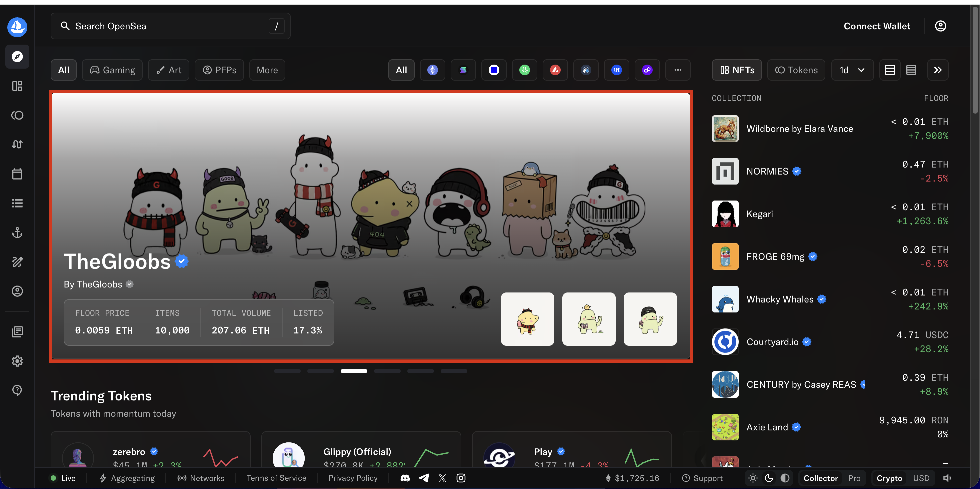Image resolution: width=980 pixels, height=489 pixels.
Task: Click the Support link
Action: (x=702, y=478)
